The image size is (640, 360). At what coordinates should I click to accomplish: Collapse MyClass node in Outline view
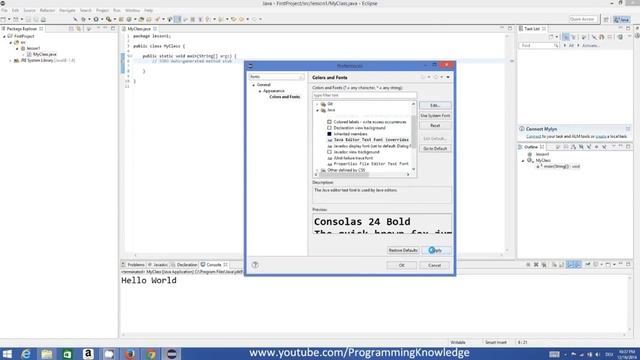[x=523, y=161]
